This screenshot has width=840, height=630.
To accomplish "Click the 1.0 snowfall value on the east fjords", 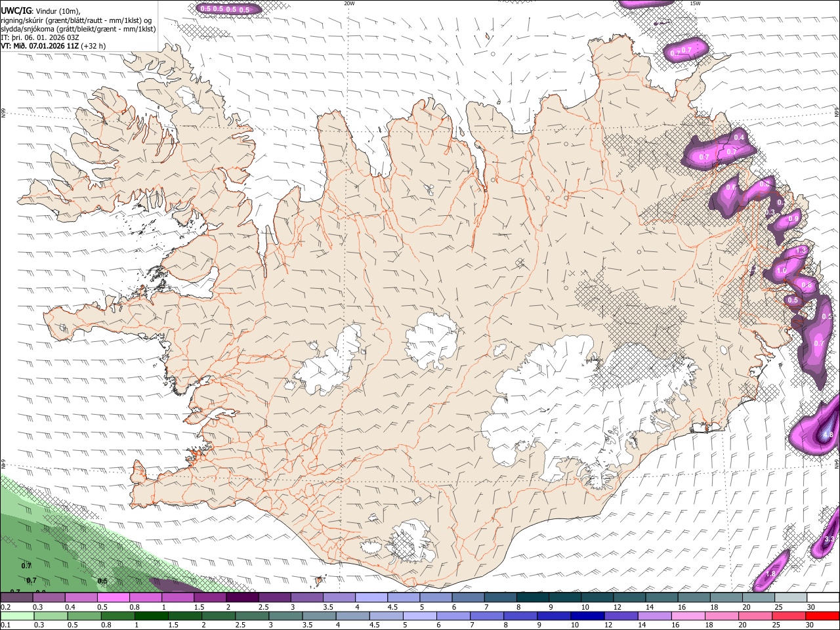I will click(x=782, y=270).
